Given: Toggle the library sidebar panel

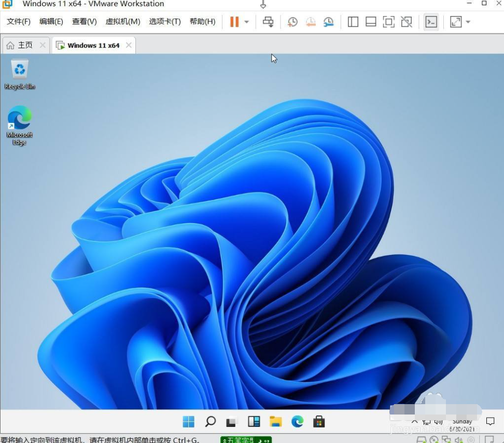Looking at the screenshot, I should 353,22.
